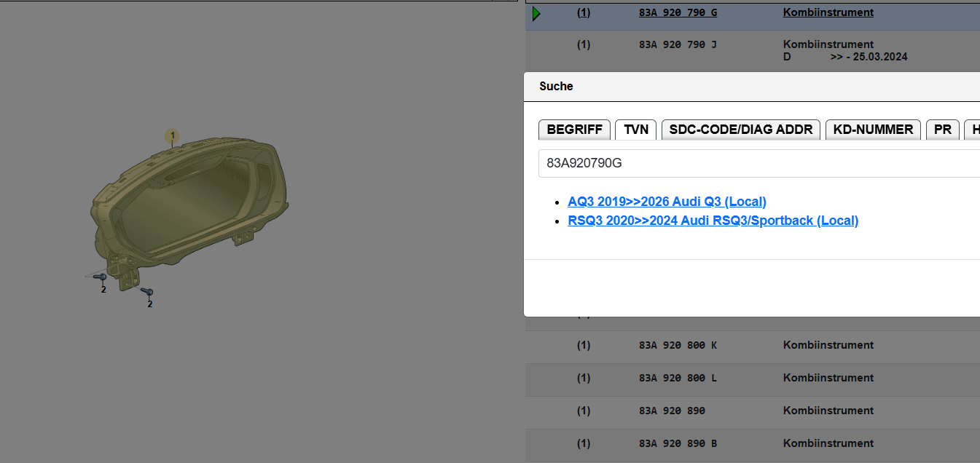
Task: Open the BEGRIFF search tab
Action: tap(574, 130)
